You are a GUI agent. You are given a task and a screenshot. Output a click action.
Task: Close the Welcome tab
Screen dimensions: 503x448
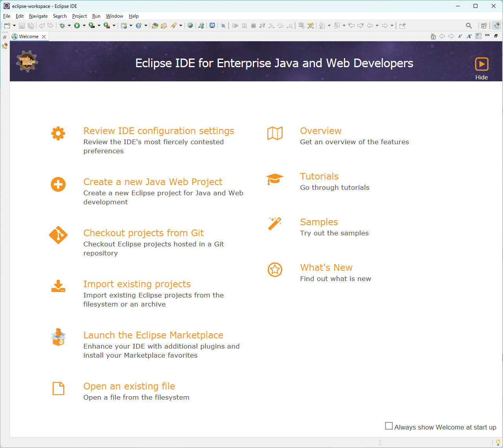click(44, 37)
